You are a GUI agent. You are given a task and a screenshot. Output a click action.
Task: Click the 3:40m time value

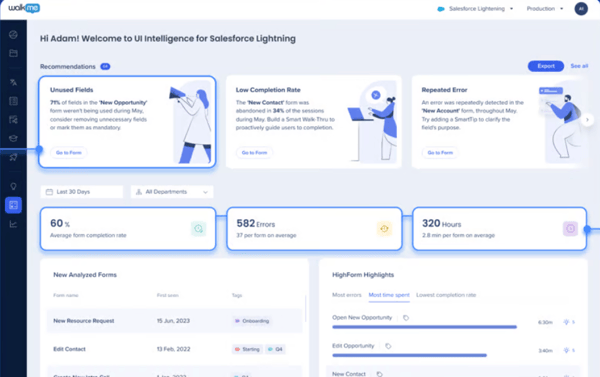[545, 351]
